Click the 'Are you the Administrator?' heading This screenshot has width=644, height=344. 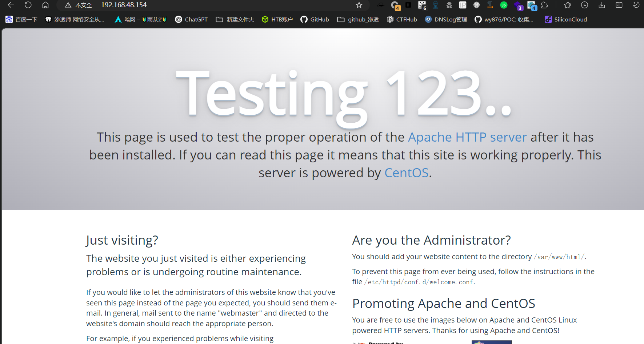pos(431,240)
